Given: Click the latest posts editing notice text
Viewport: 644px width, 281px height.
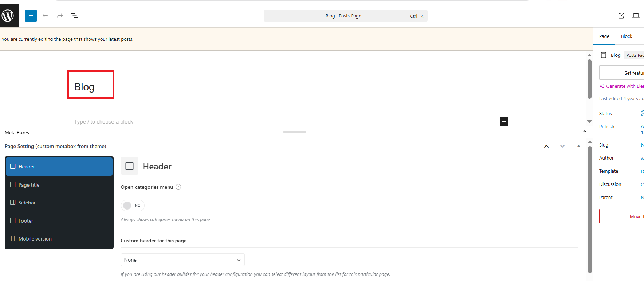Looking at the screenshot, I should point(67,39).
